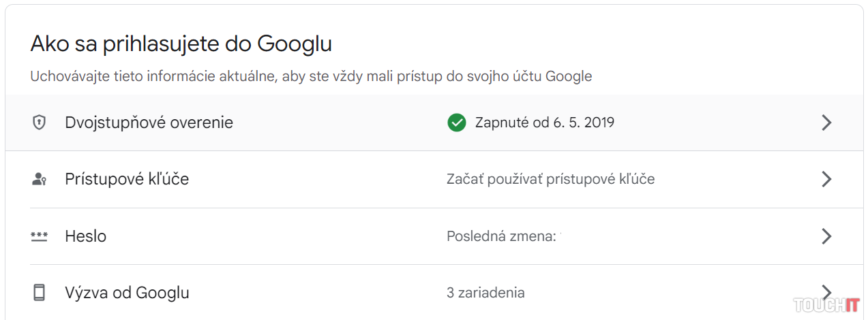Click 'Zapnuté od 6. 5. 2019' status text
868x320 pixels.
click(544, 123)
